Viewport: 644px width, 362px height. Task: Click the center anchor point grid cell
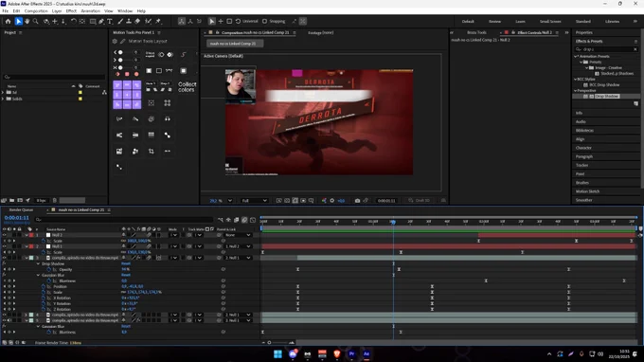pos(127,95)
